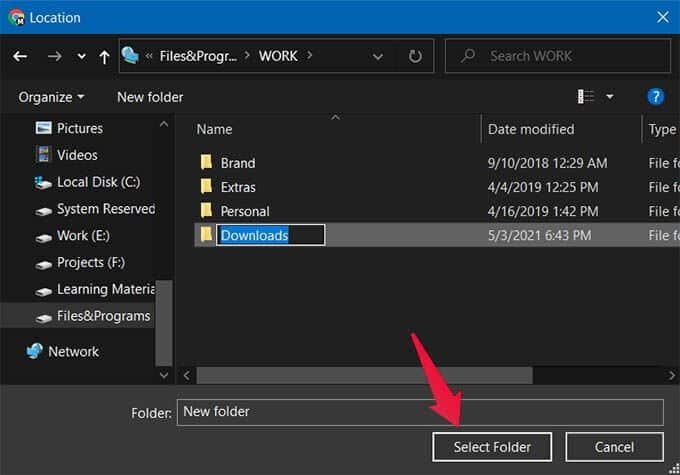The height and width of the screenshot is (475, 680).
Task: Click the Folder name input field
Action: click(x=420, y=412)
